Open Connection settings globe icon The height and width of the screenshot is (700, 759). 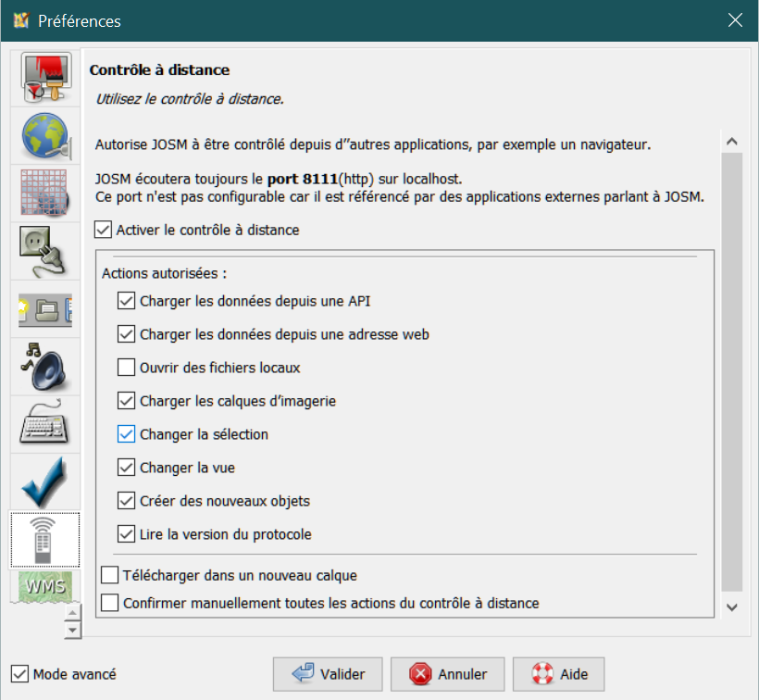44,136
